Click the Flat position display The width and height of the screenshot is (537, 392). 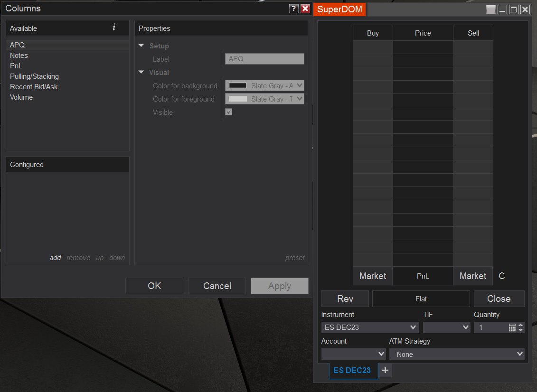pyautogui.click(x=421, y=299)
